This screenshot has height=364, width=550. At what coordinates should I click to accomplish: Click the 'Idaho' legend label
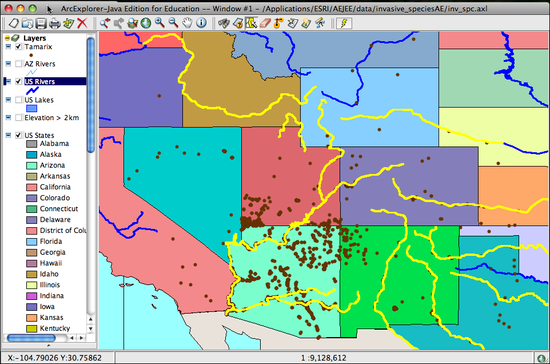[49, 274]
